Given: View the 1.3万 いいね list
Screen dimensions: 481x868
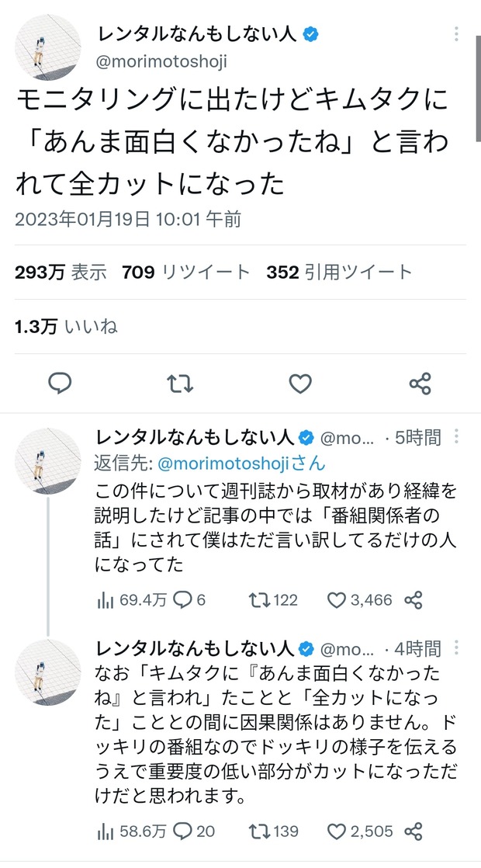Looking at the screenshot, I should click(x=66, y=327).
